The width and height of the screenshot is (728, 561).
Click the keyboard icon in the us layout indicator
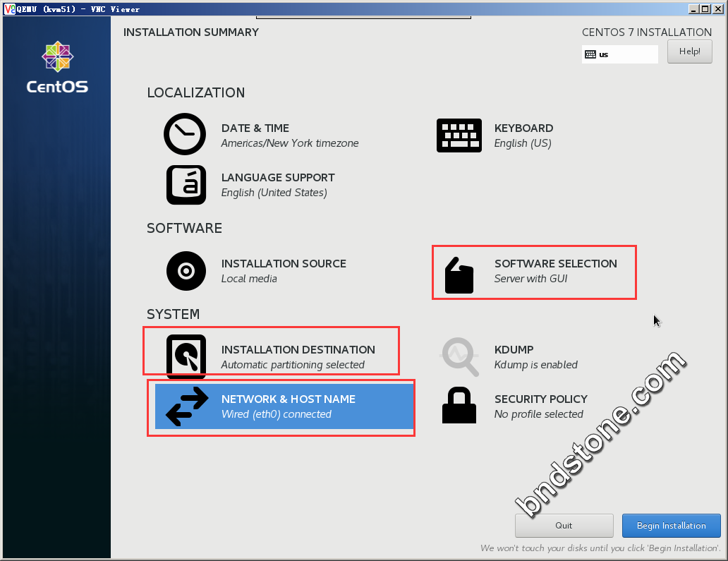590,54
